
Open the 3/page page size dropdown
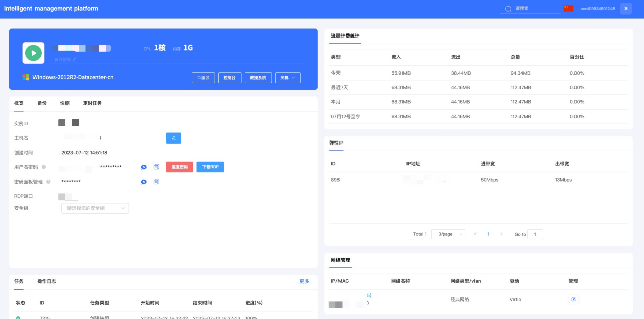(448, 234)
